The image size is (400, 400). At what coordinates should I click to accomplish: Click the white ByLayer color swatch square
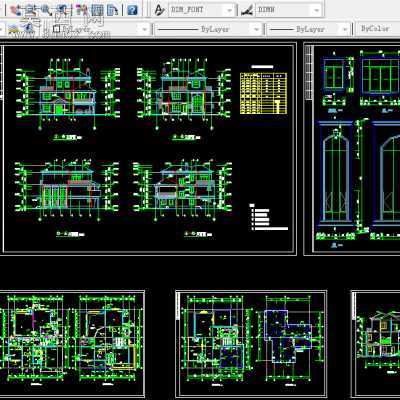[57, 29]
